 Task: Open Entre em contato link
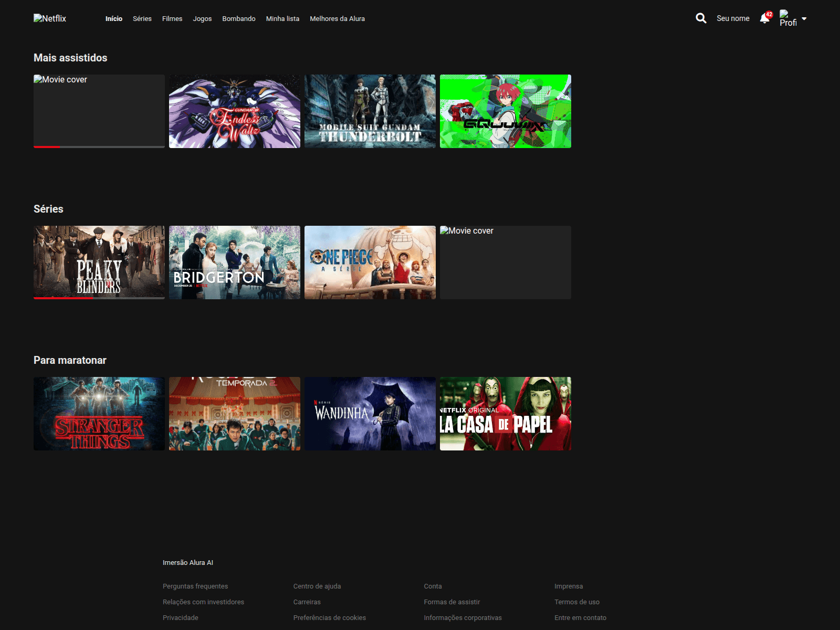[x=581, y=618]
